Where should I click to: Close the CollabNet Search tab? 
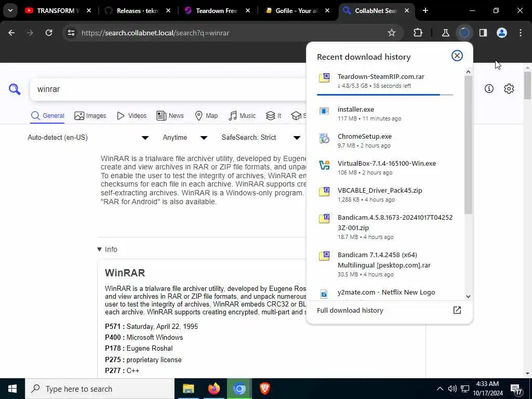tap(406, 10)
